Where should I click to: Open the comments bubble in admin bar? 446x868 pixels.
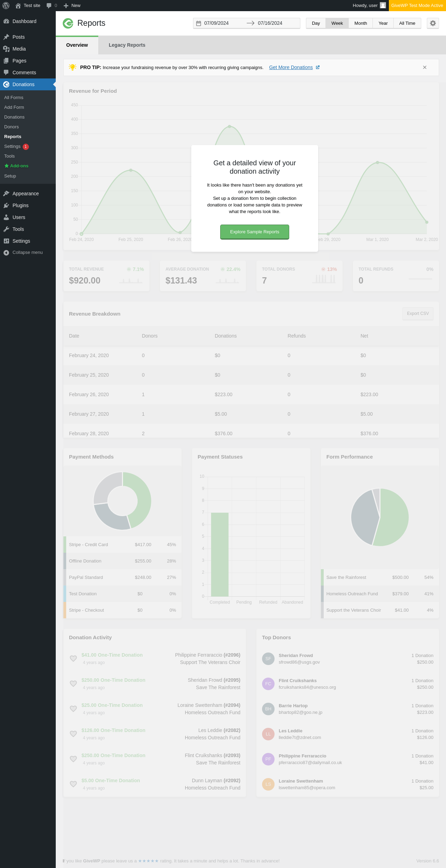52,6
